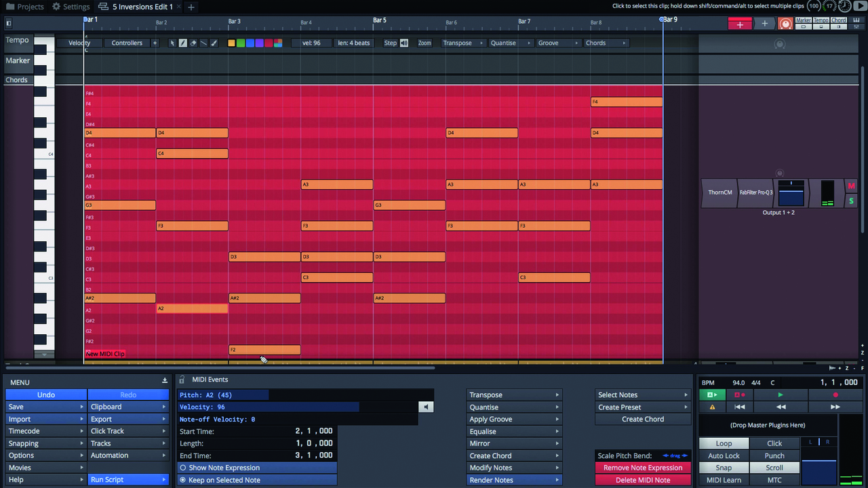Pick the blue note colour swatch

[x=250, y=43]
